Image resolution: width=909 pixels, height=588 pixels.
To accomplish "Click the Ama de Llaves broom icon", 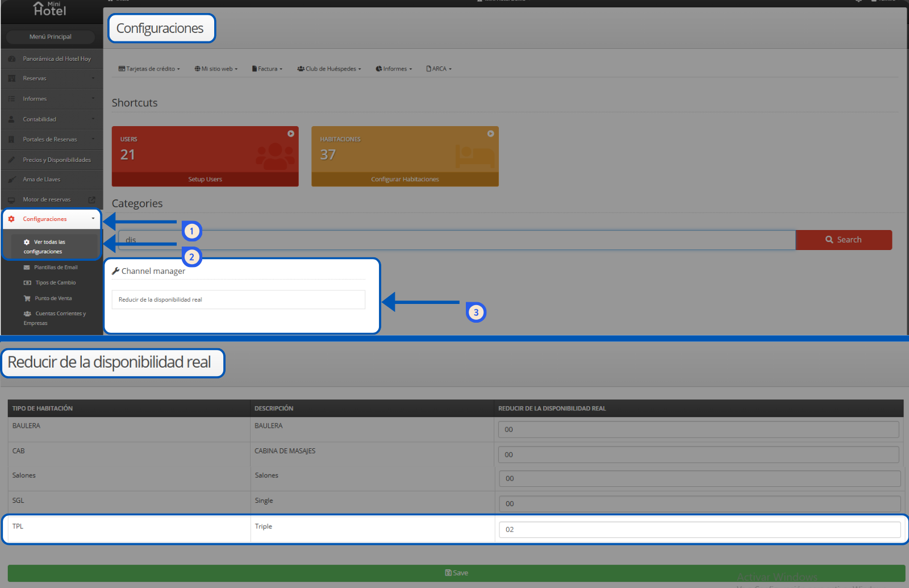I will click(11, 180).
